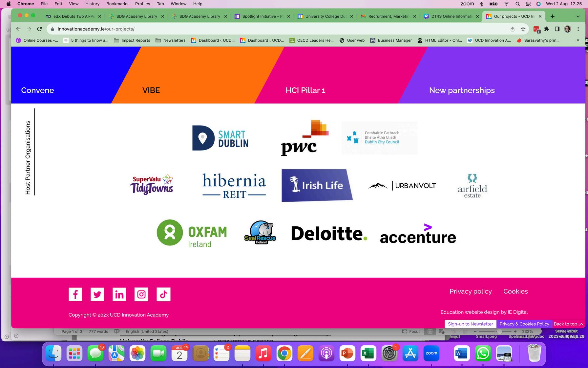Open the Newsletters bookmark folder

(x=171, y=40)
